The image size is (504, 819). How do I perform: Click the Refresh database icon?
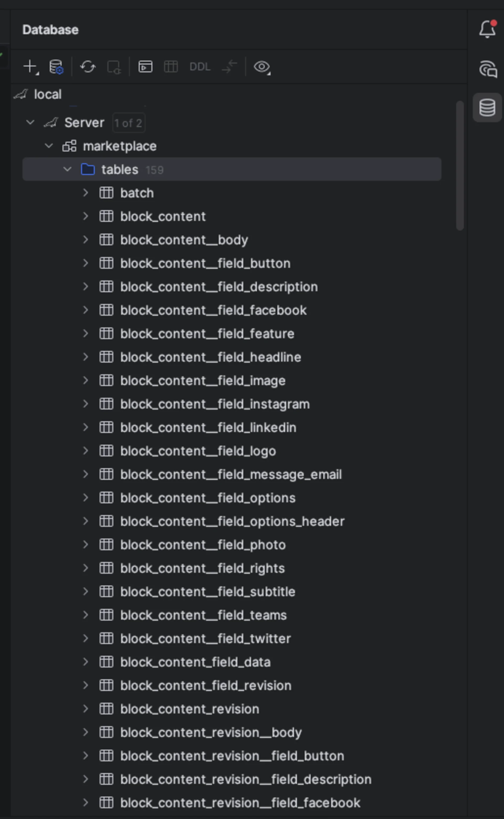pos(88,66)
